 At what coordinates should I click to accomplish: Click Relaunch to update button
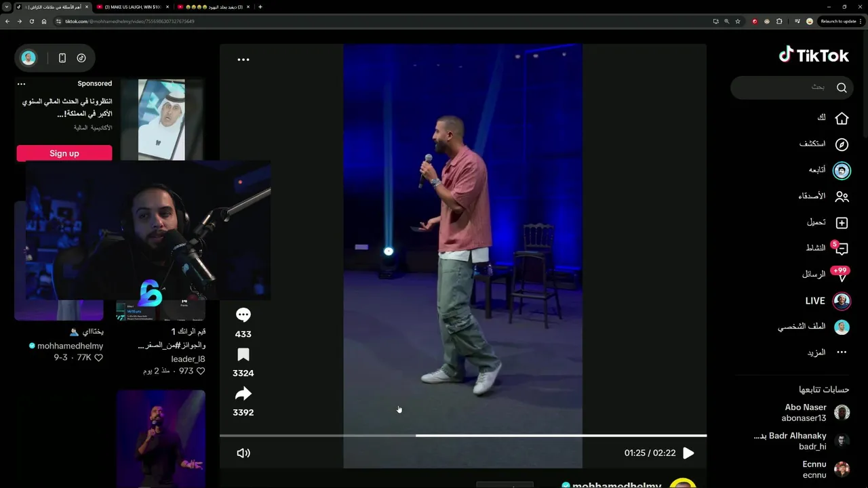pos(838,21)
